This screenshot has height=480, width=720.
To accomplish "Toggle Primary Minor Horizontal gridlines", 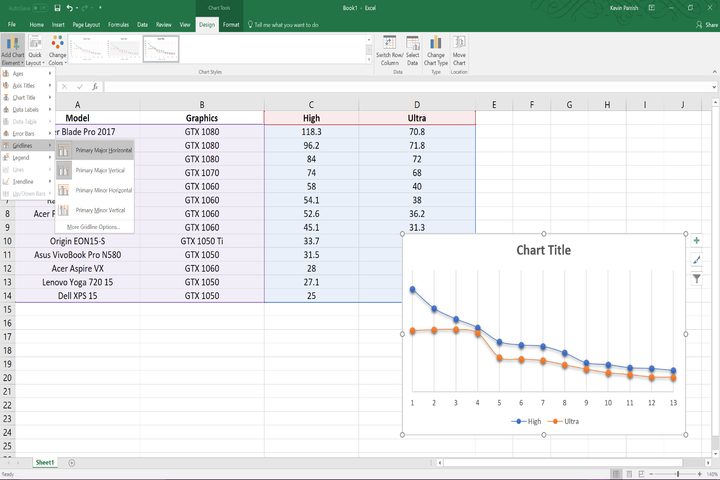I will tap(95, 190).
